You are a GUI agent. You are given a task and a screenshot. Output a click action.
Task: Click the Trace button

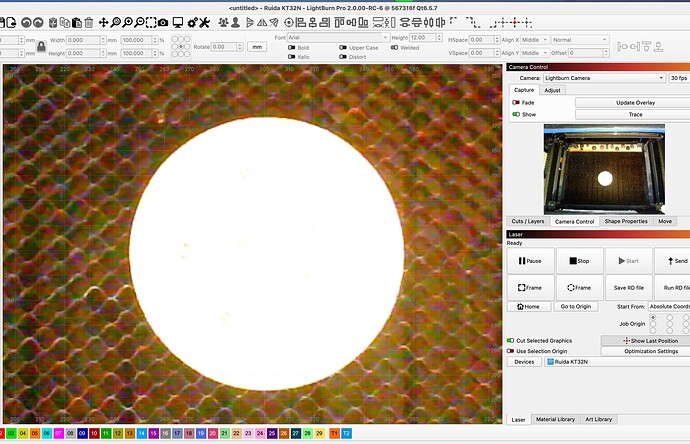635,114
